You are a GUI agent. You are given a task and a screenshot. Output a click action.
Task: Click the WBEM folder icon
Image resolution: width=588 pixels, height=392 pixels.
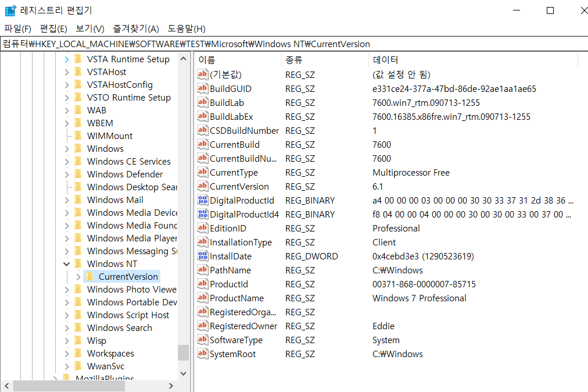pyautogui.click(x=78, y=122)
